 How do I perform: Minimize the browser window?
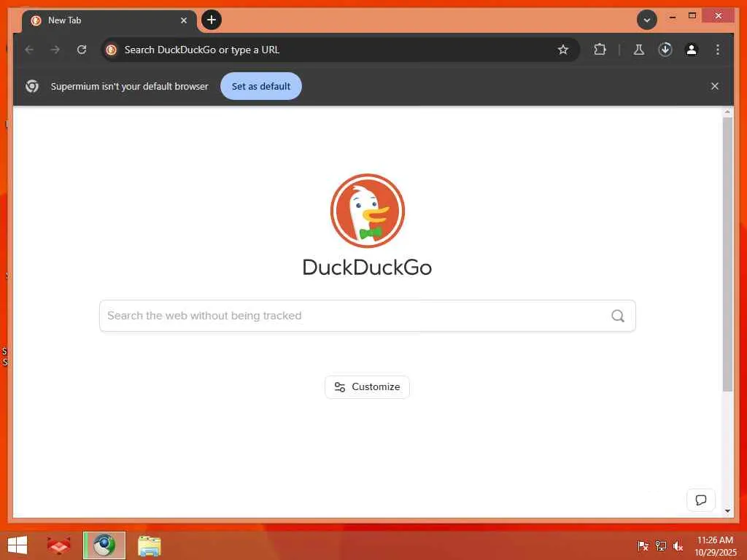point(672,16)
